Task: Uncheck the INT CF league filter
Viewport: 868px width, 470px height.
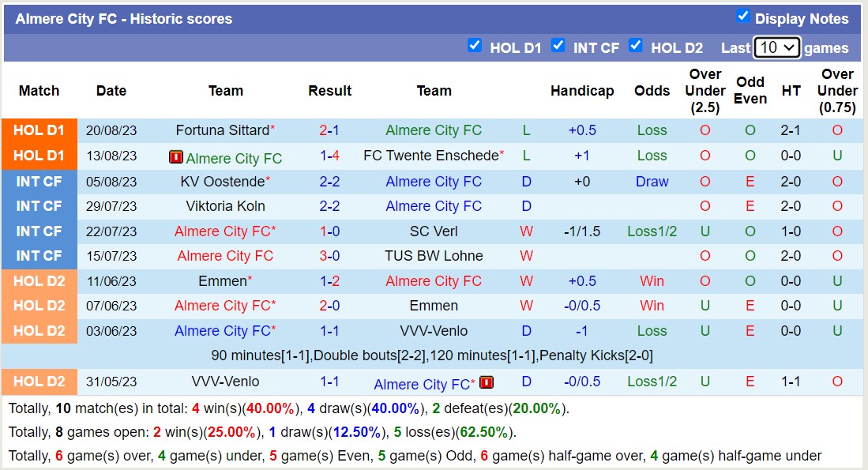Action: click(558, 46)
